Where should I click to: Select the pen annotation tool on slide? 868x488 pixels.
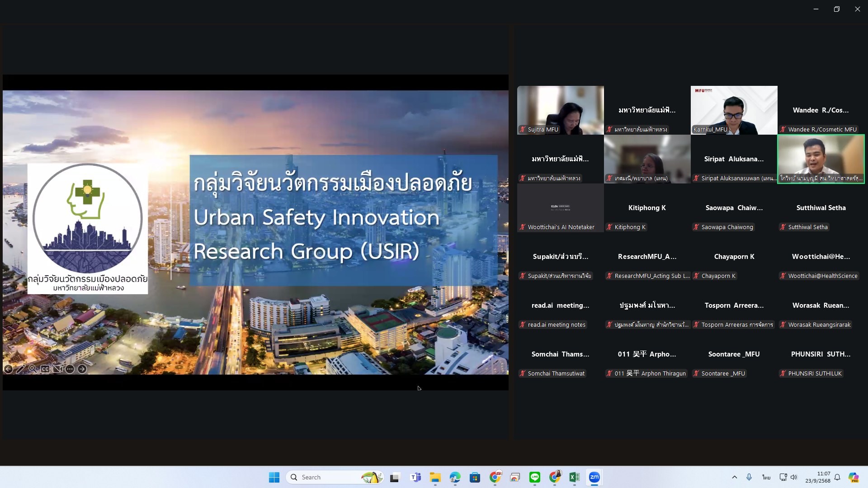(x=20, y=369)
